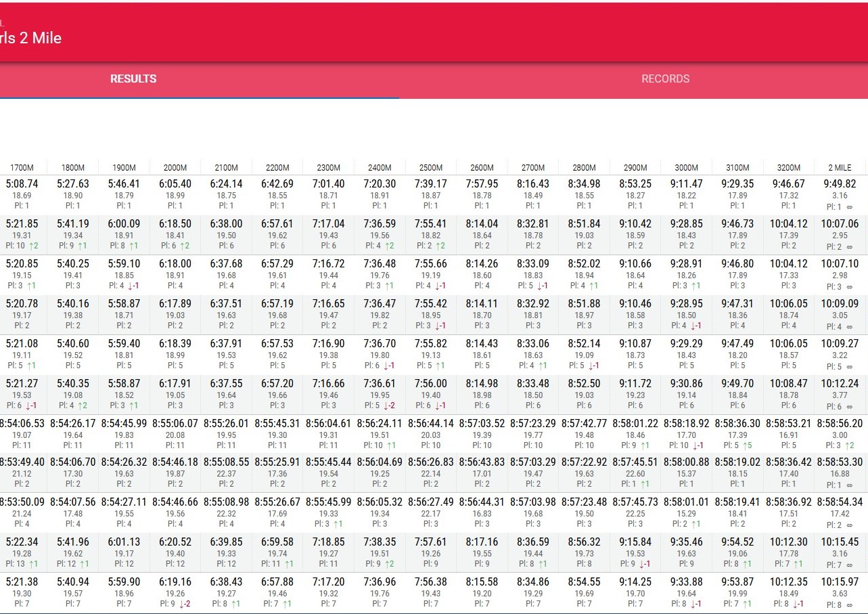Select the 3000M column header
The image size is (868, 614).
coord(687,168)
